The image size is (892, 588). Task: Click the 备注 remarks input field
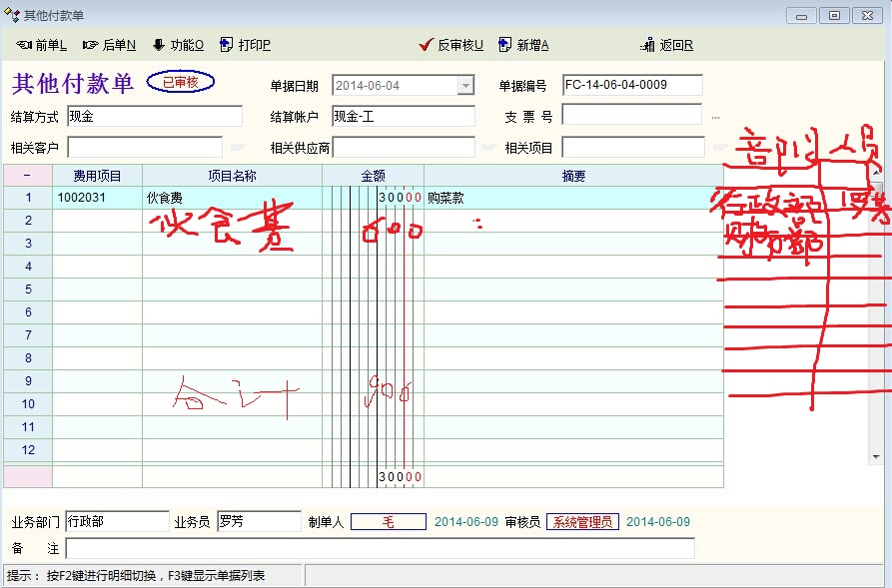tap(380, 548)
